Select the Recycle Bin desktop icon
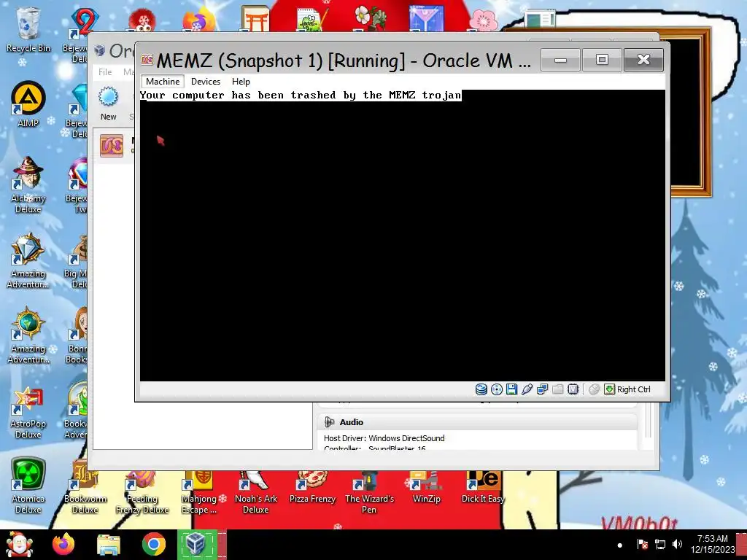The image size is (747, 560). click(x=28, y=29)
